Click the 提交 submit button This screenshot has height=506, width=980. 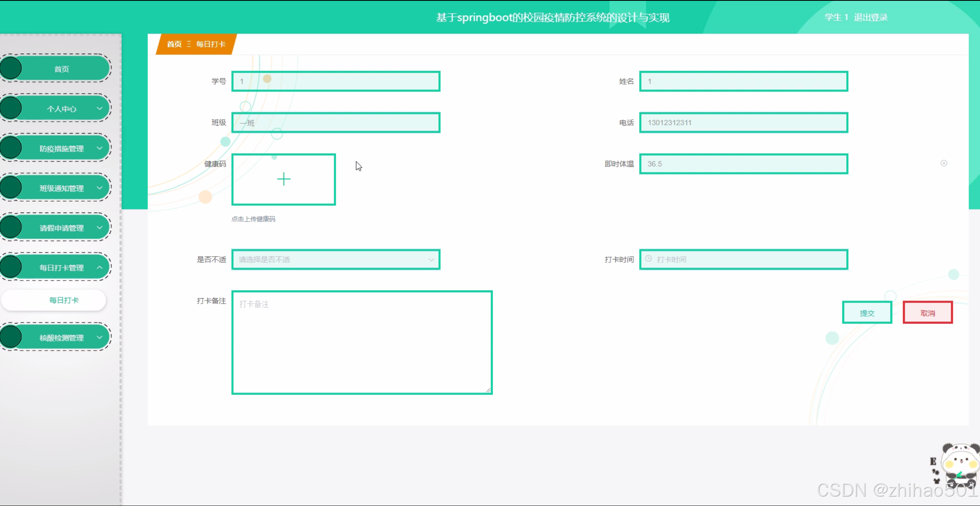(867, 313)
